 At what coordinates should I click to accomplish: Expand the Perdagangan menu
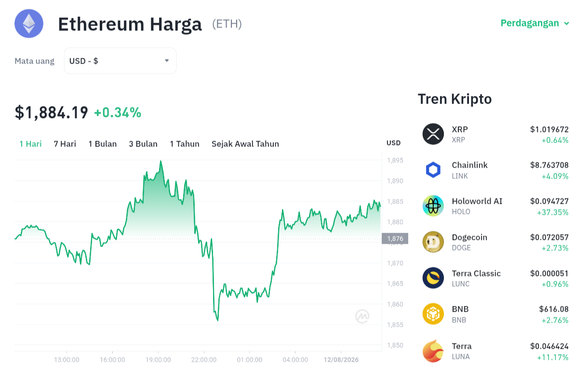[535, 23]
